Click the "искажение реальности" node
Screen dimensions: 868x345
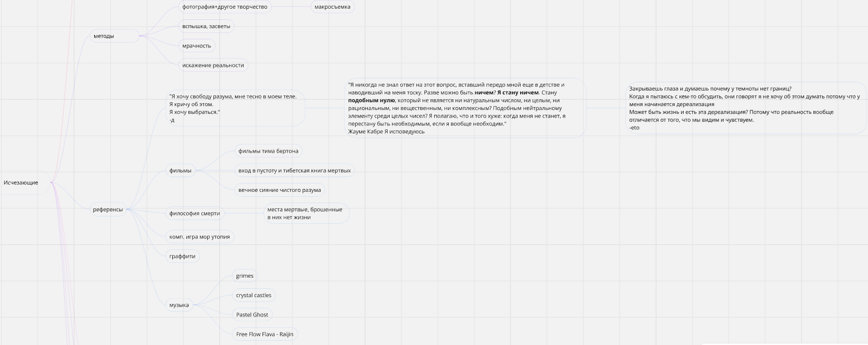point(213,65)
